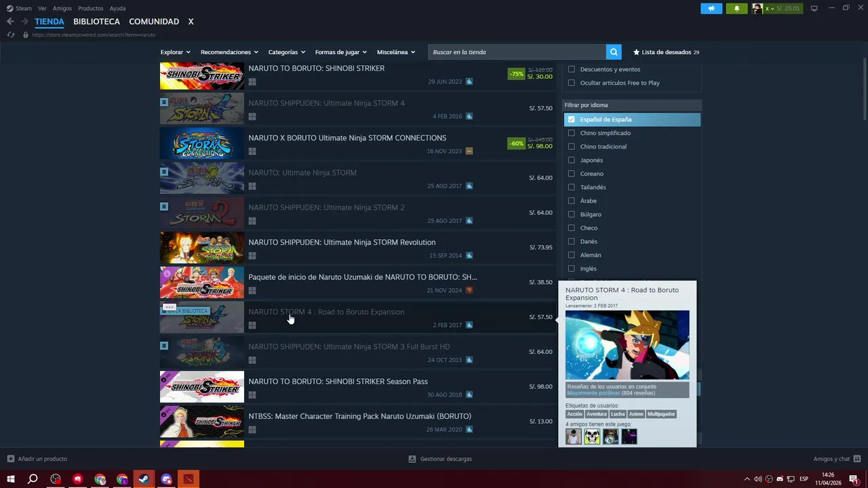Image resolution: width=868 pixels, height=488 pixels.
Task: Expand the Formas de jugar dropdown
Action: 340,52
